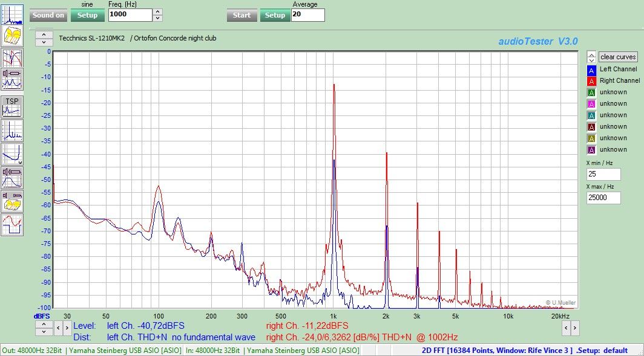Viewport: 644px width, 356px height.
Task: Select the frequency response measurement icon
Action: click(12, 59)
